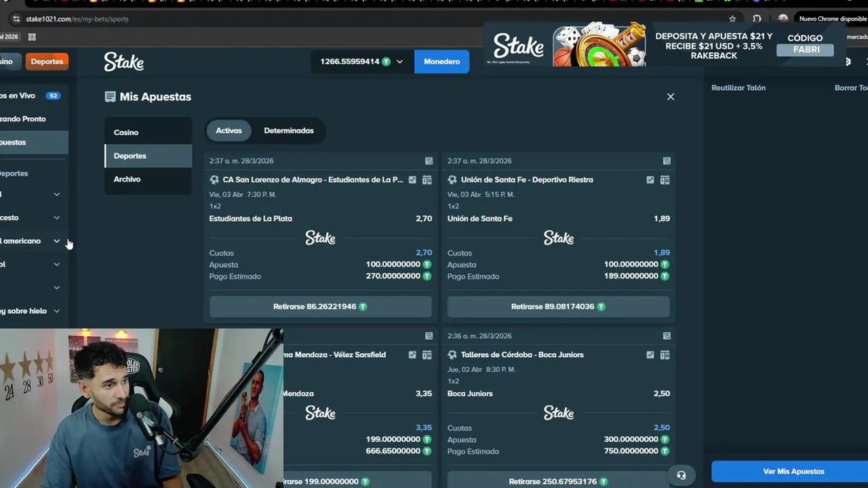Open bet slip icon on Talleres de Córdoba card
The width and height of the screenshot is (868, 488).
667,336
